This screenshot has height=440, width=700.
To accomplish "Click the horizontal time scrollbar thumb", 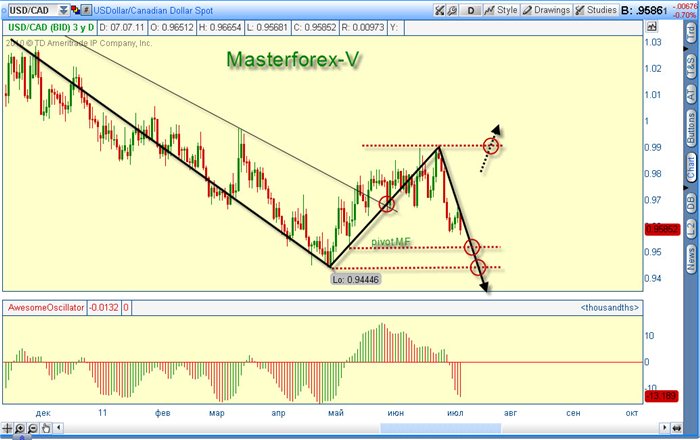I will pos(440,428).
